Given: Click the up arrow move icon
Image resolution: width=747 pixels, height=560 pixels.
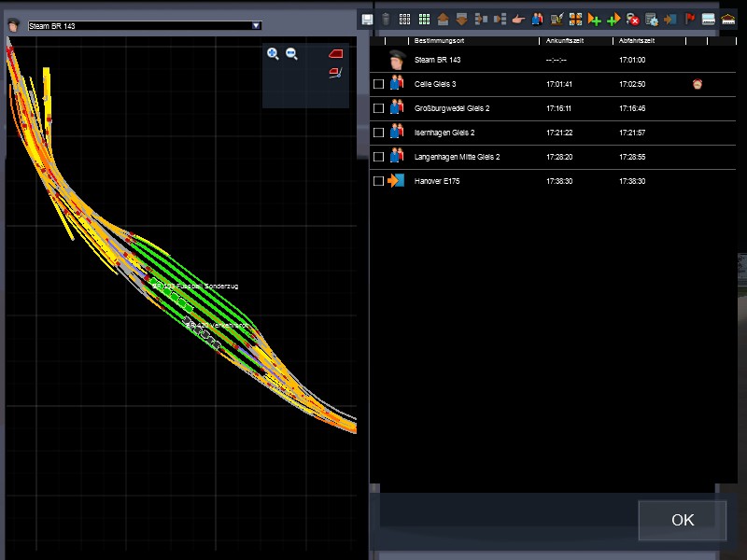Looking at the screenshot, I should 443,19.
